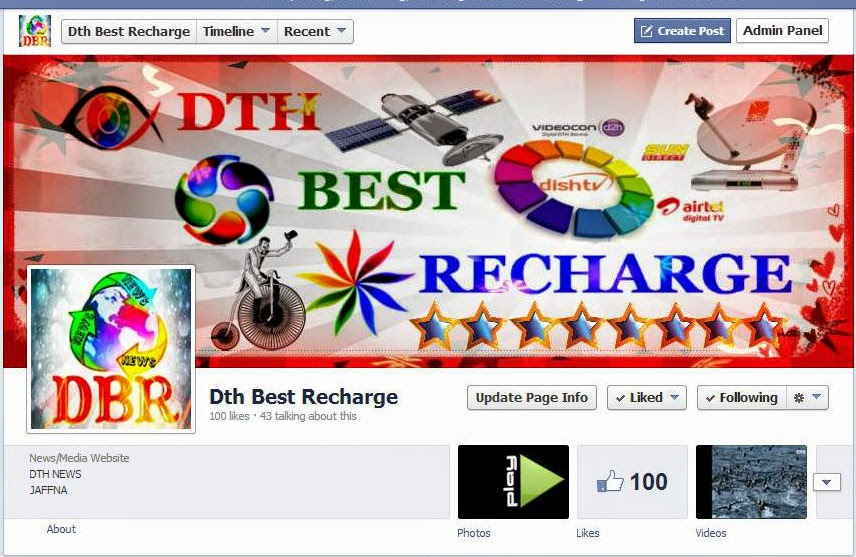Click the Likes label
The width and height of the screenshot is (856, 557).
pos(588,533)
